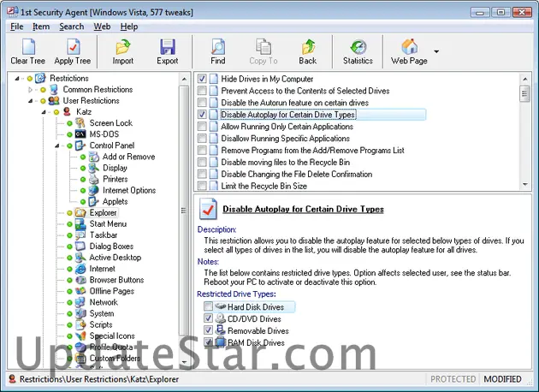This screenshot has height=392, width=539.
Task: Enable Hard Disk Drives restriction checkbox
Action: pyautogui.click(x=208, y=306)
